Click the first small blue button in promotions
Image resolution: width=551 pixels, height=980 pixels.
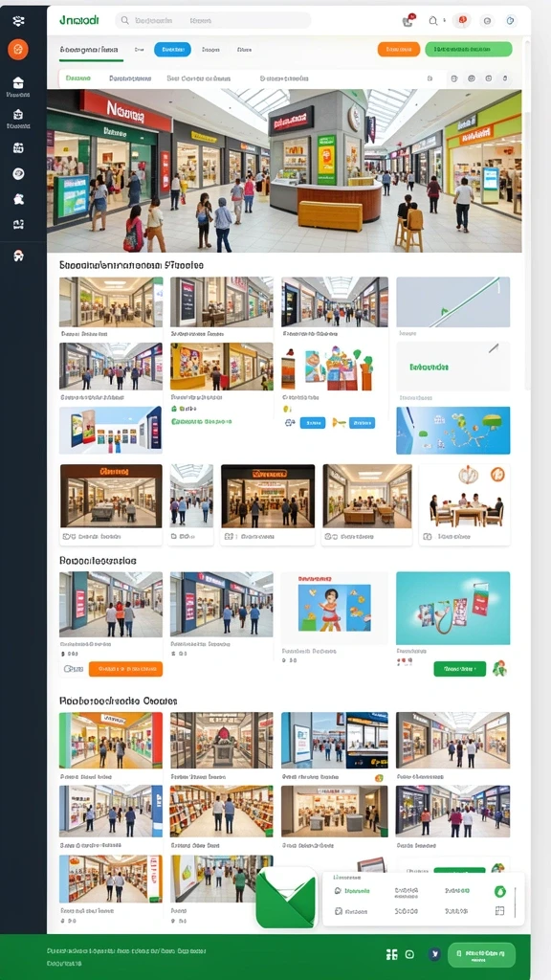pyautogui.click(x=313, y=422)
